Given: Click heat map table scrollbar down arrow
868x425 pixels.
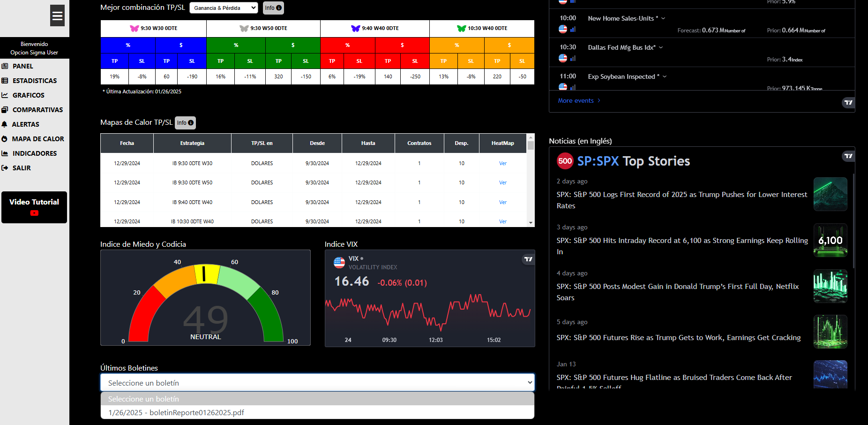Looking at the screenshot, I should coord(531,223).
